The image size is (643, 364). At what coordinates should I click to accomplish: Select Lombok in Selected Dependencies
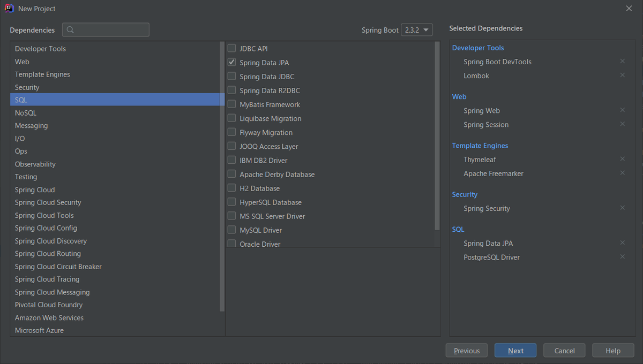(476, 75)
